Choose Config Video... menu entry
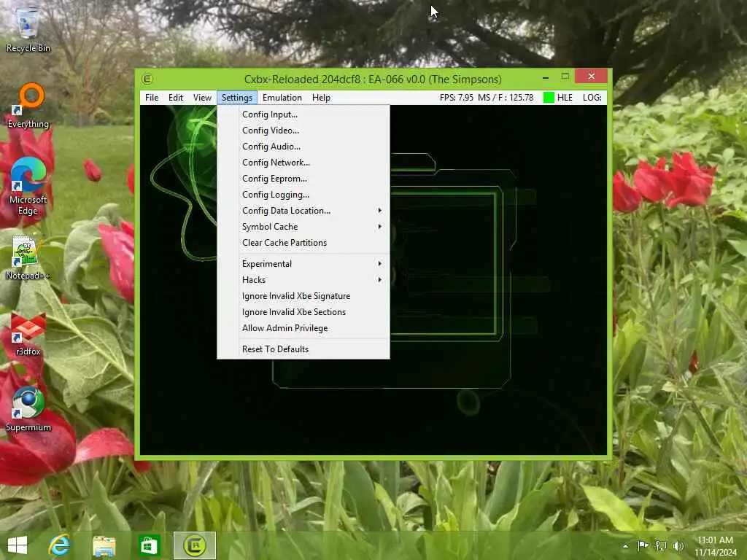 (x=303, y=131)
